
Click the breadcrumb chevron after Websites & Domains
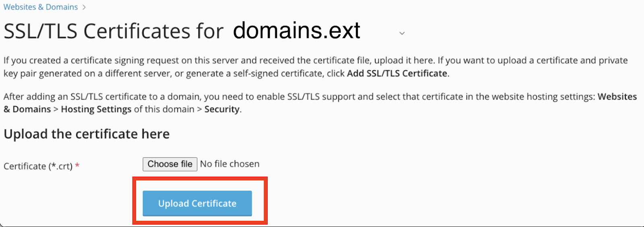(84, 7)
